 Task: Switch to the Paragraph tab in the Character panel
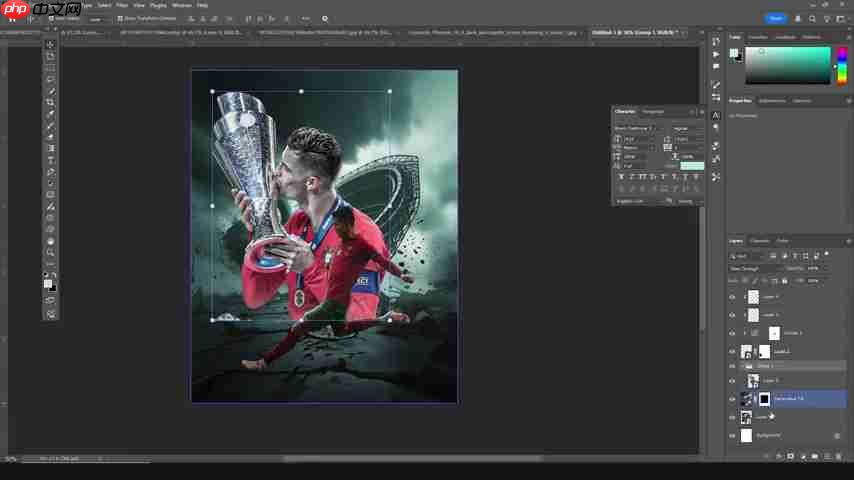coord(653,111)
